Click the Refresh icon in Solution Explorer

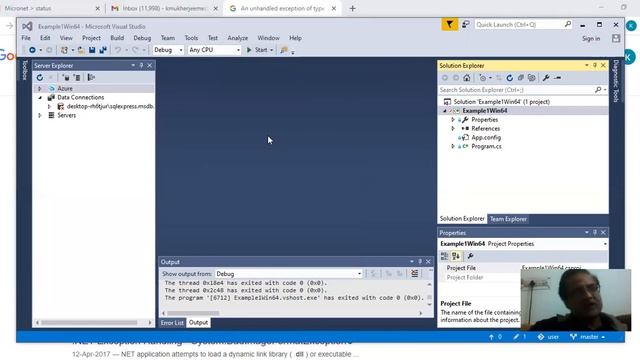509,78
